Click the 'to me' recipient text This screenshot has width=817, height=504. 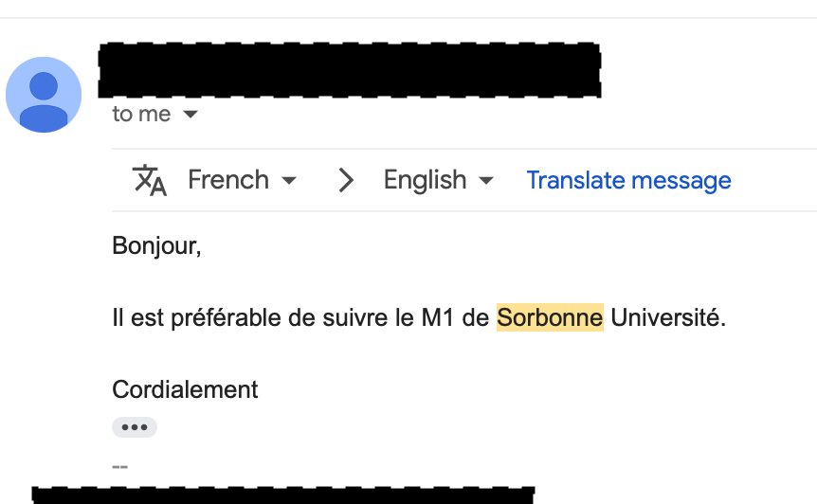[141, 115]
